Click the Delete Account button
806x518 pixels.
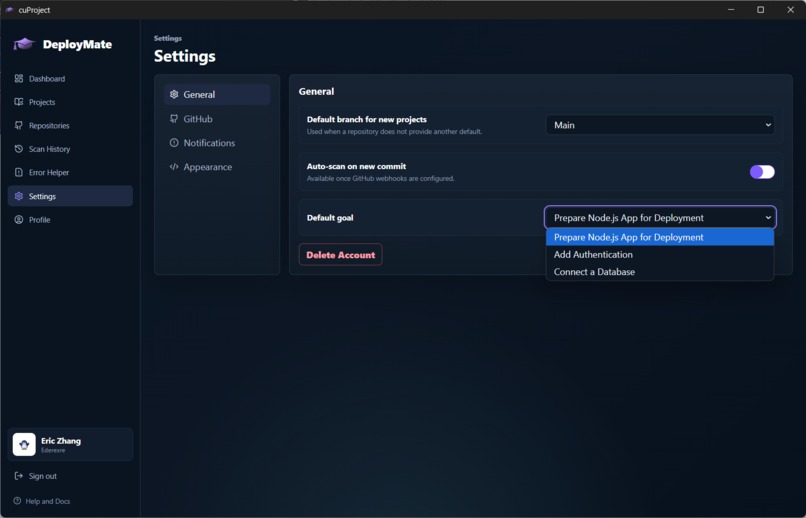(x=340, y=255)
